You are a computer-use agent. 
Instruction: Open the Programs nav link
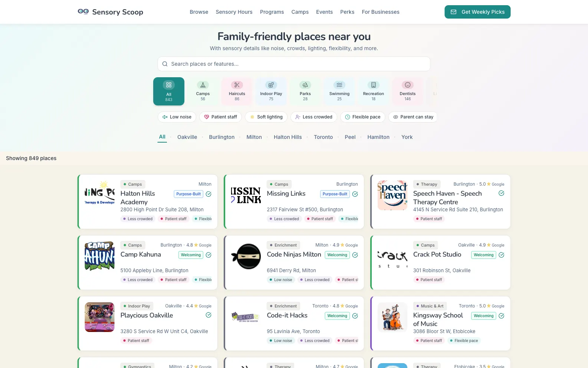coord(272,12)
